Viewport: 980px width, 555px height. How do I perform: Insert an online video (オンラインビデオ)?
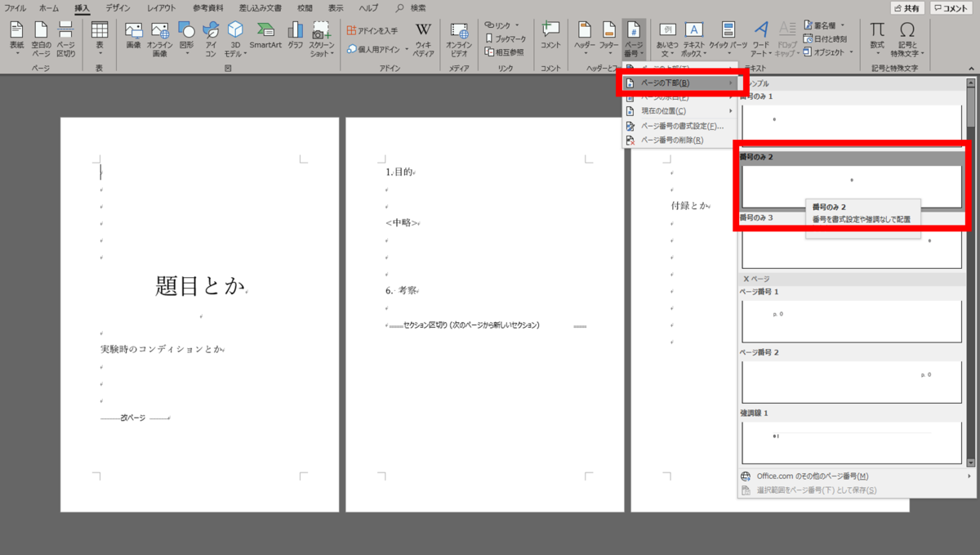(459, 38)
